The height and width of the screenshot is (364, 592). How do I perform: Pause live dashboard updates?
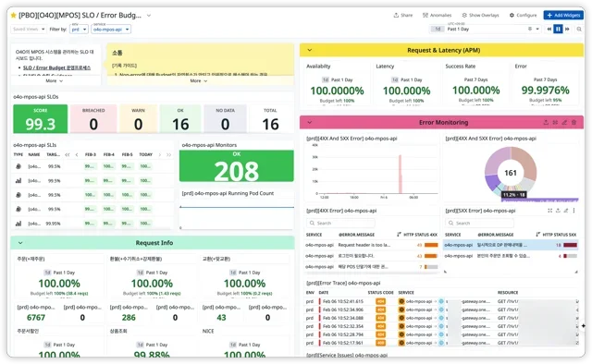click(x=558, y=29)
